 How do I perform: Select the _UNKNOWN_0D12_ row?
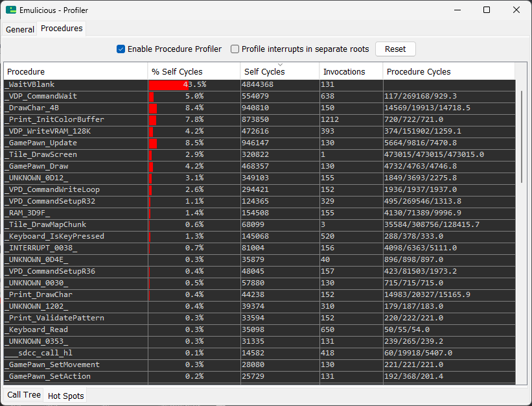(x=260, y=178)
